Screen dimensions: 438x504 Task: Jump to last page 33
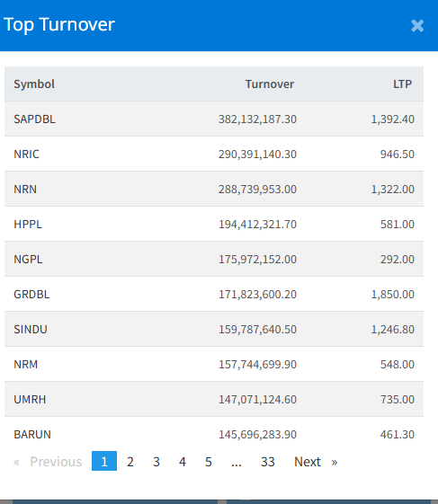tap(267, 462)
